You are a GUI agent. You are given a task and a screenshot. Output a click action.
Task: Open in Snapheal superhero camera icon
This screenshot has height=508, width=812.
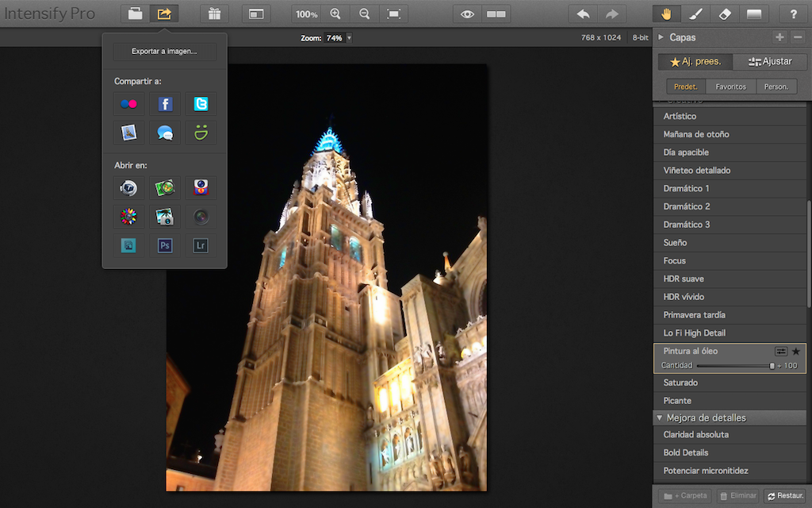[201, 187]
